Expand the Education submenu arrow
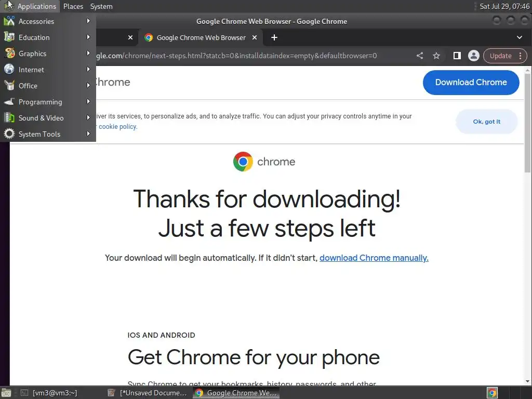 tap(88, 37)
